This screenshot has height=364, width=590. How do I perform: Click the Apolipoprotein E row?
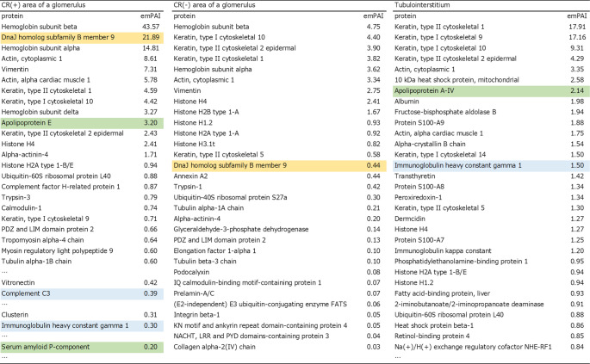click(x=82, y=122)
